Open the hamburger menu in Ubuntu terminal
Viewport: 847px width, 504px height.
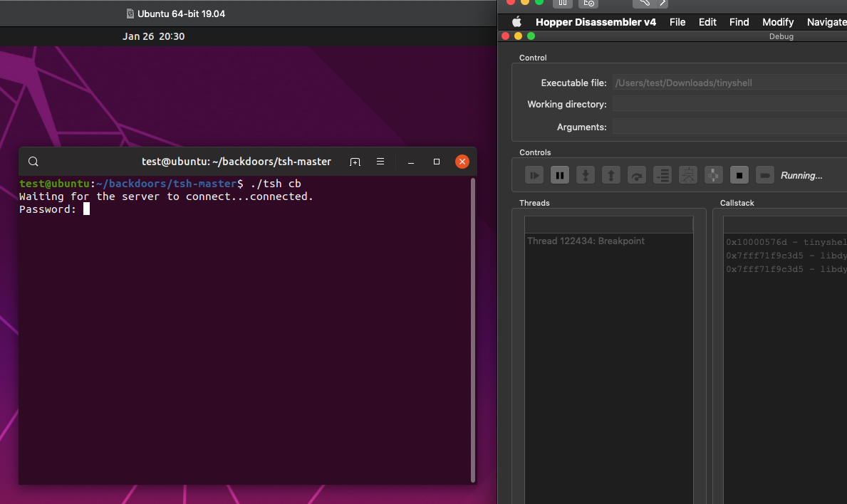coord(380,162)
